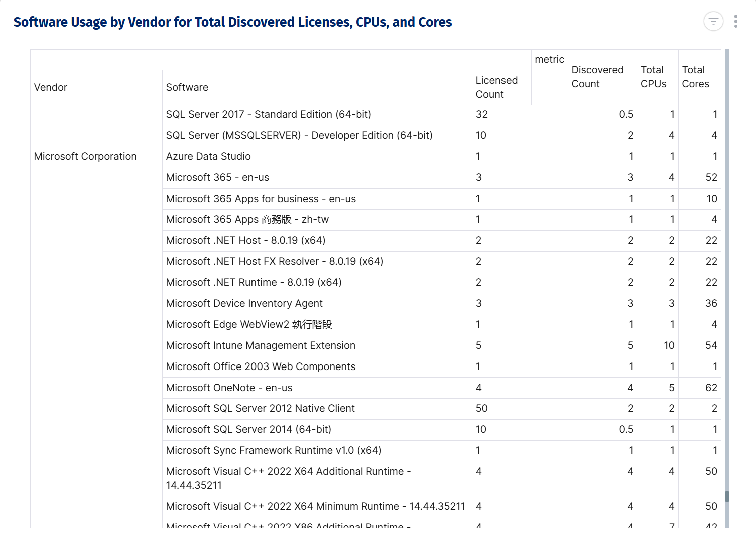The width and height of the screenshot is (756, 550).
Task: Select the Total CPUs column header
Action: 653,77
